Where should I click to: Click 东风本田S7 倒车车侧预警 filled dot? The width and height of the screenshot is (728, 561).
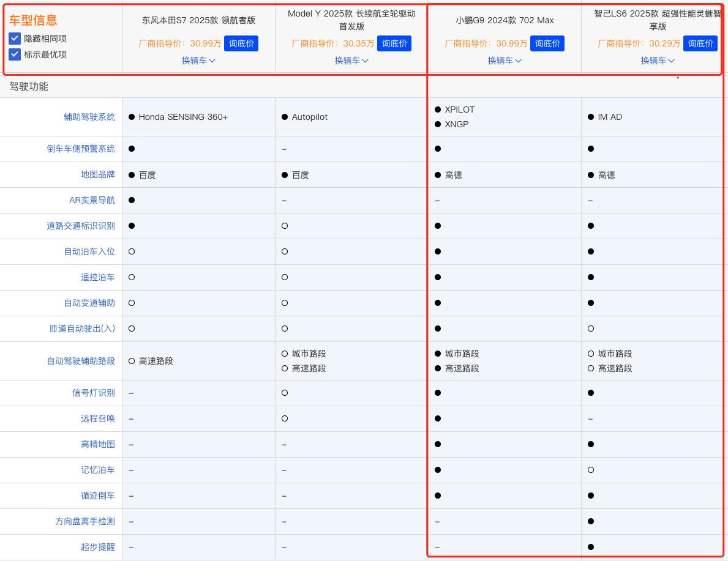click(132, 149)
